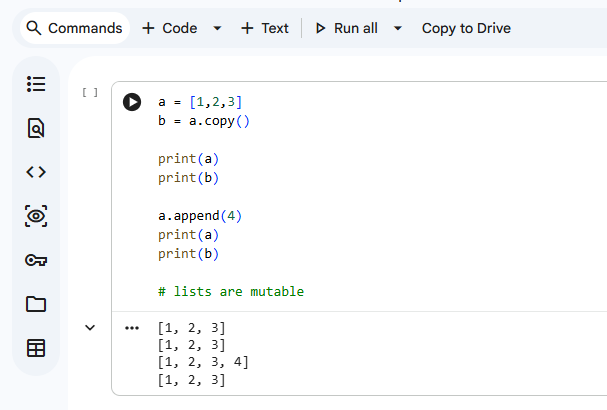The height and width of the screenshot is (410, 607).
Task: Click Run all button
Action: 346,28
